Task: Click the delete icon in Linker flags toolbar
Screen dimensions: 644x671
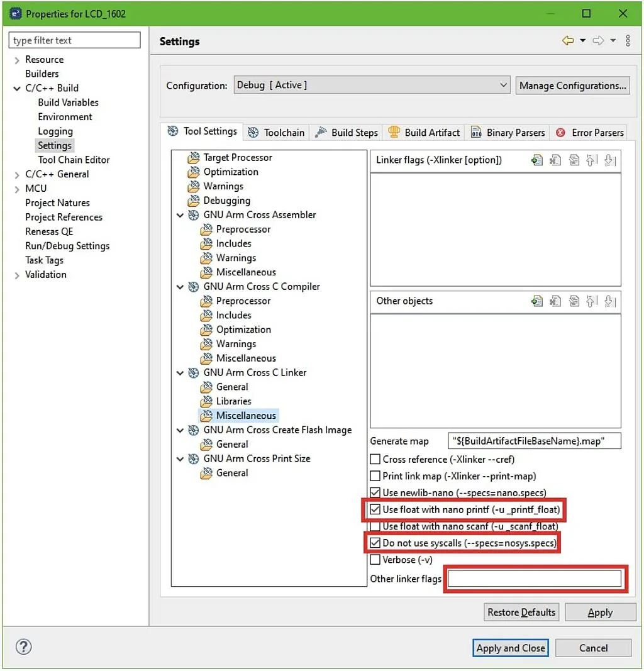Action: pyautogui.click(x=555, y=160)
